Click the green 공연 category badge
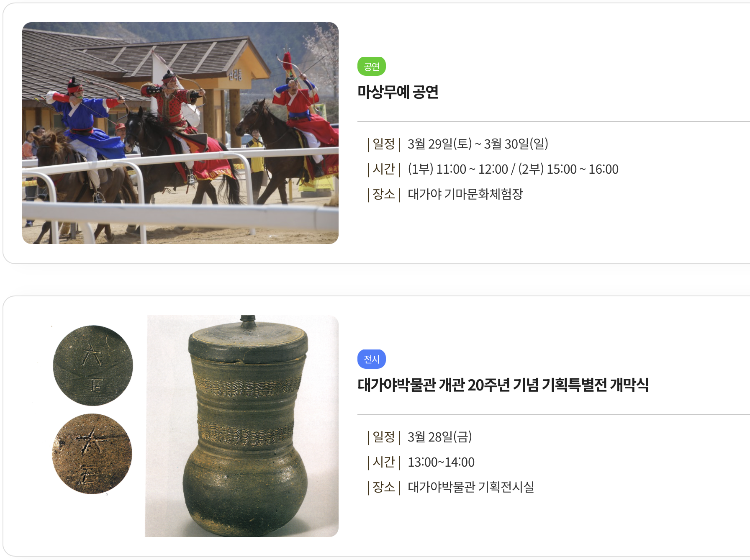Image resolution: width=750 pixels, height=560 pixels. coord(371,66)
